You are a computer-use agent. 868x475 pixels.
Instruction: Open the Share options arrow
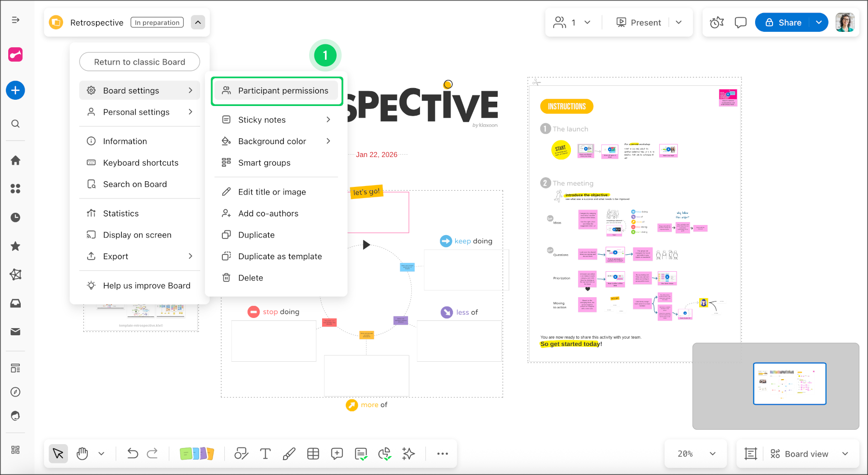(819, 23)
